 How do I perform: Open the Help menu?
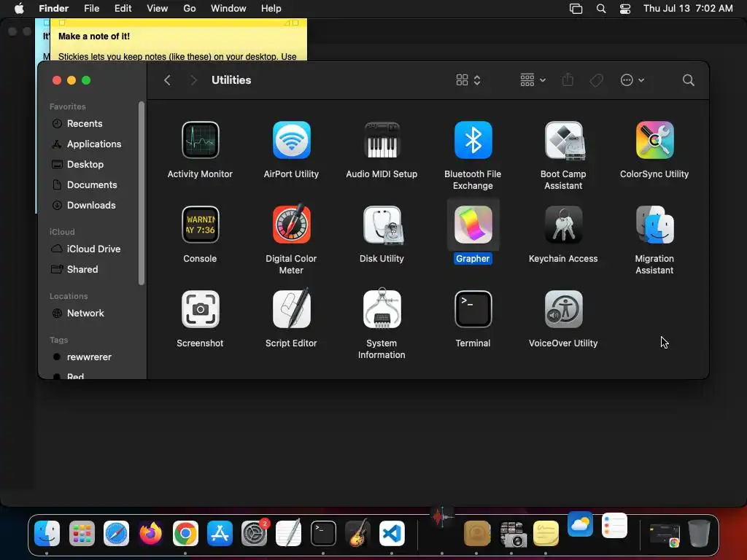click(271, 9)
